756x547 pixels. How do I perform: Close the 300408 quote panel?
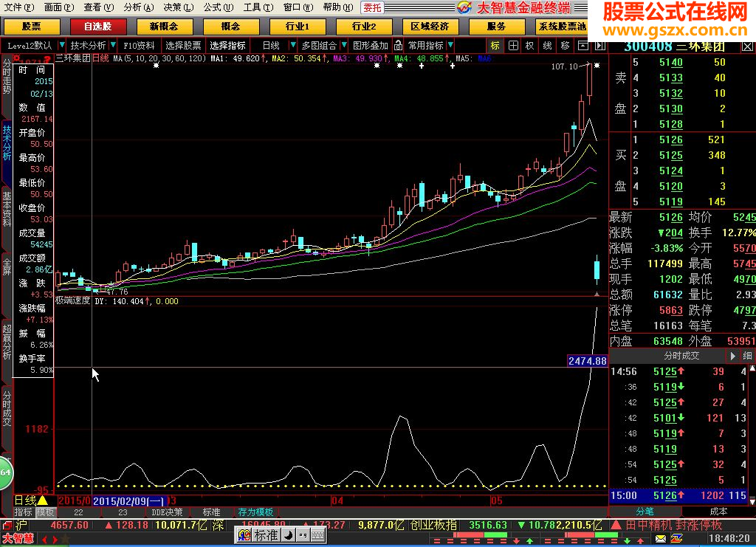[x=747, y=47]
